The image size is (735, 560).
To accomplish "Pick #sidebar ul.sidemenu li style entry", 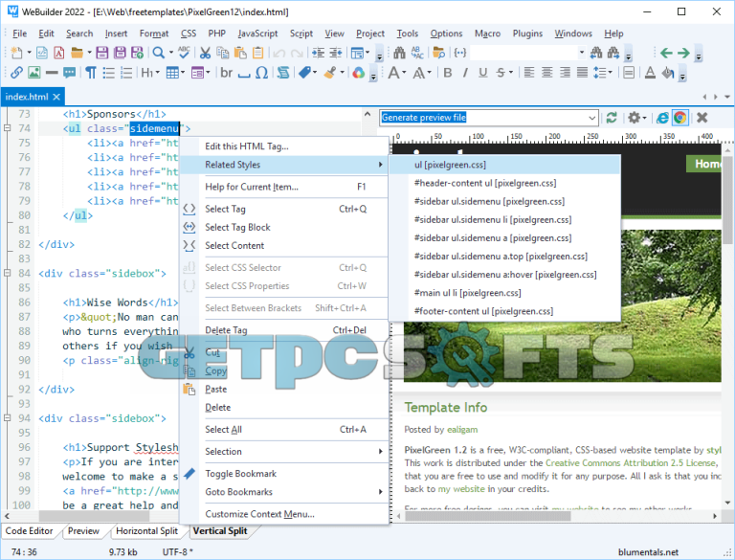I will click(504, 219).
